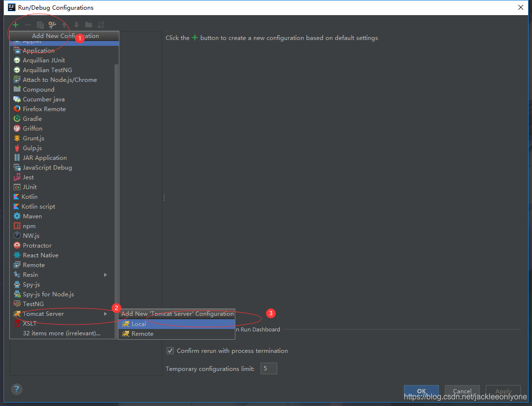Show 32 items more (irrelevant)
The width and height of the screenshot is (532, 406).
[x=61, y=333]
